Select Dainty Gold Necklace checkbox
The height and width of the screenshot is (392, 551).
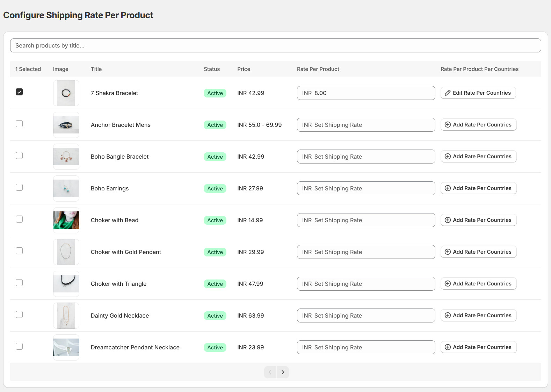click(19, 314)
